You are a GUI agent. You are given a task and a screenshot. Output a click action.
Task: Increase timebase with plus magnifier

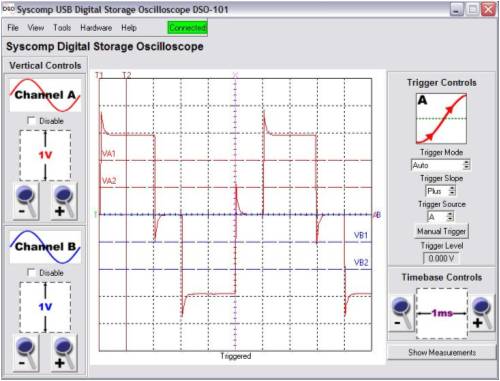482,313
